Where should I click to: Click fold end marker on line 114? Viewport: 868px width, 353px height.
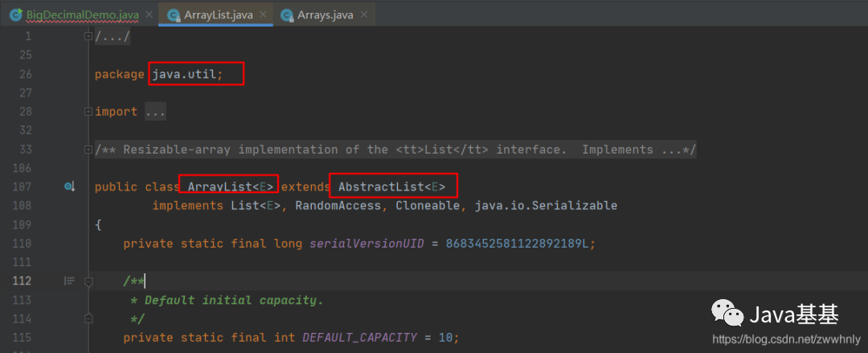pos(88,318)
